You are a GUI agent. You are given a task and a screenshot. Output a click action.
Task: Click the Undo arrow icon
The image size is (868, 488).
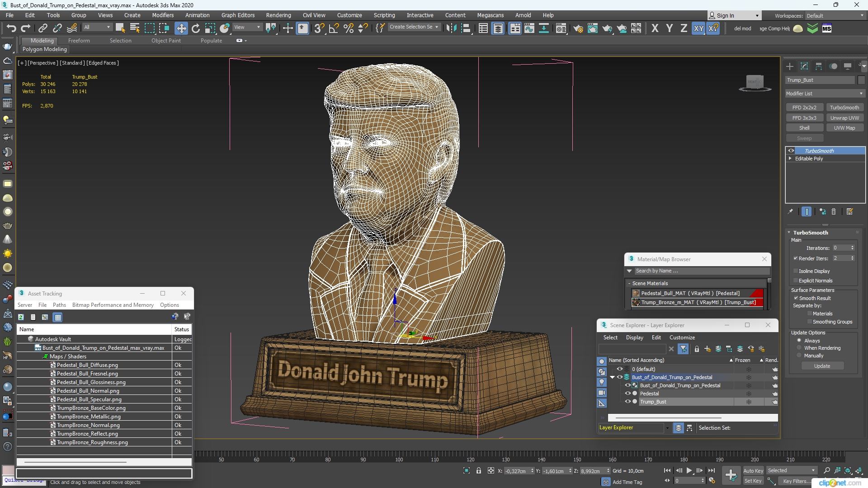(11, 28)
